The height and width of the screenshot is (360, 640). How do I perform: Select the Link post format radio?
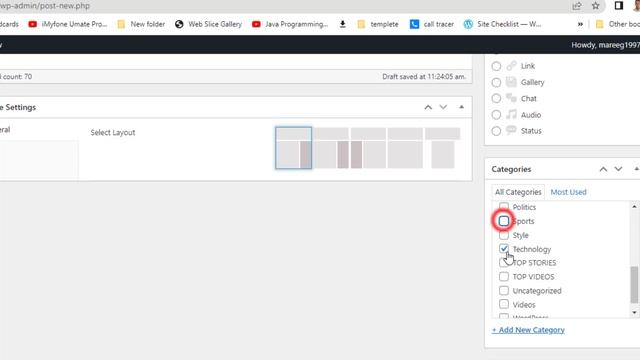point(496,66)
